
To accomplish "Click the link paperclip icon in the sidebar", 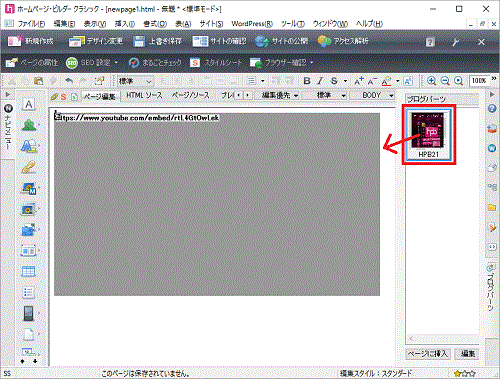I will point(29,167).
